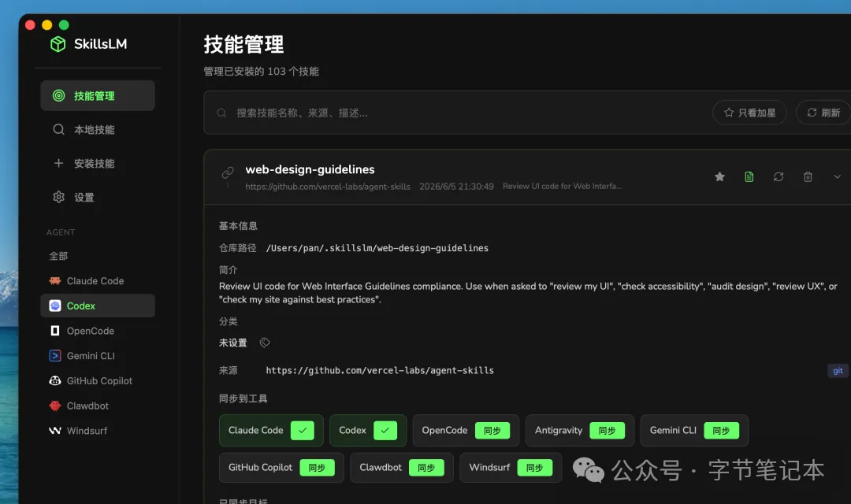Click the GitHub Copilot icon in sidebar
851x504 pixels.
click(55, 381)
